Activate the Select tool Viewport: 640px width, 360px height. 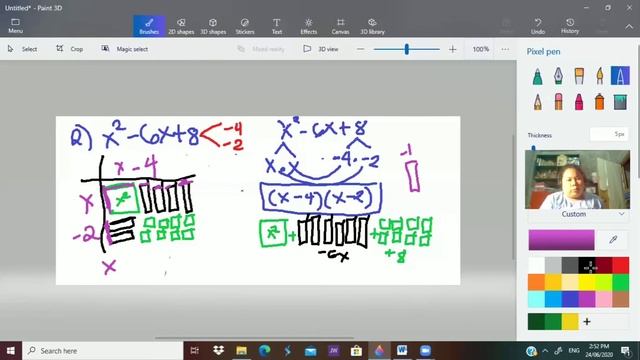point(22,49)
